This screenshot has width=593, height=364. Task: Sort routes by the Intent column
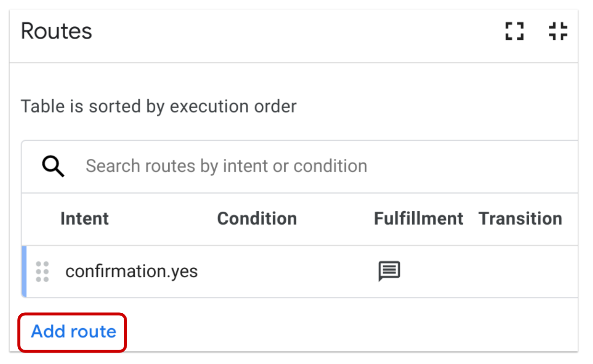[84, 218]
